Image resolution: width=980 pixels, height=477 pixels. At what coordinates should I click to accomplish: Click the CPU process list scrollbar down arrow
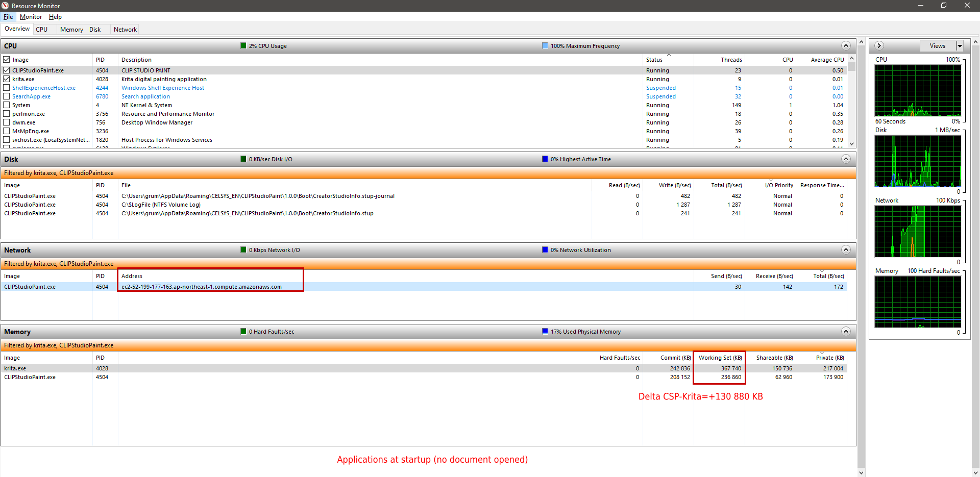tap(851, 144)
